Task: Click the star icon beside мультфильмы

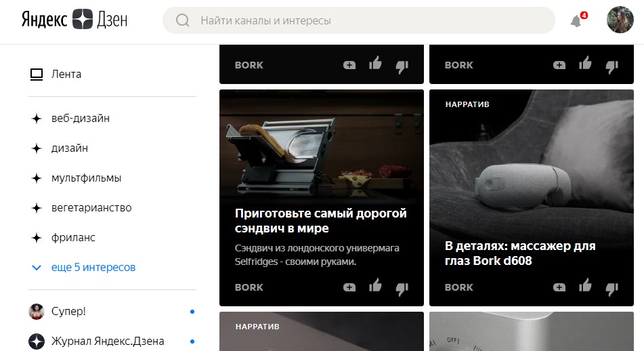Action: point(37,178)
